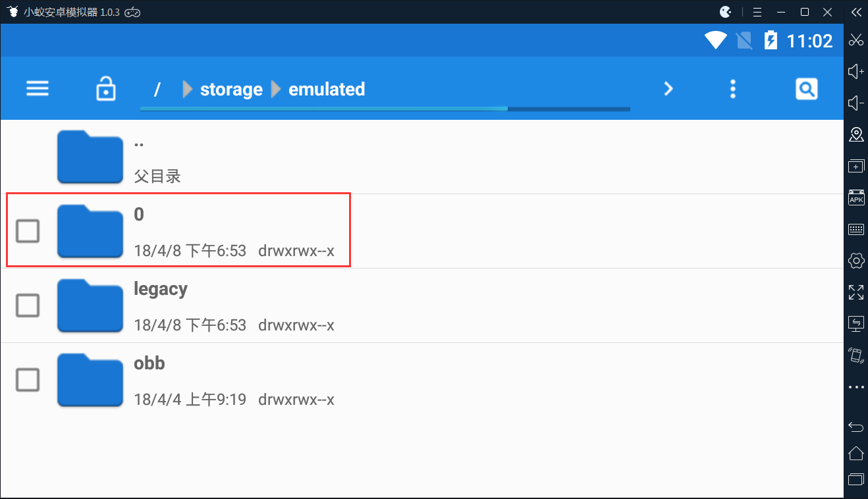
Task: Expand path bar with right chevron
Action: (x=668, y=89)
